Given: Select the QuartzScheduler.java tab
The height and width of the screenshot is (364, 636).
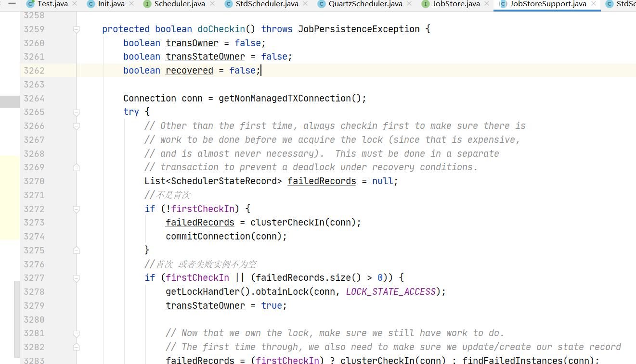Looking at the screenshot, I should 365,4.
